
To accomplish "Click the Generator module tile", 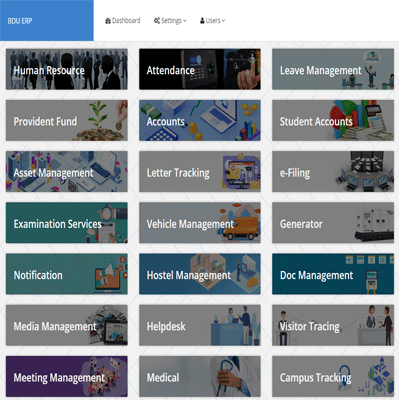I will click(333, 223).
